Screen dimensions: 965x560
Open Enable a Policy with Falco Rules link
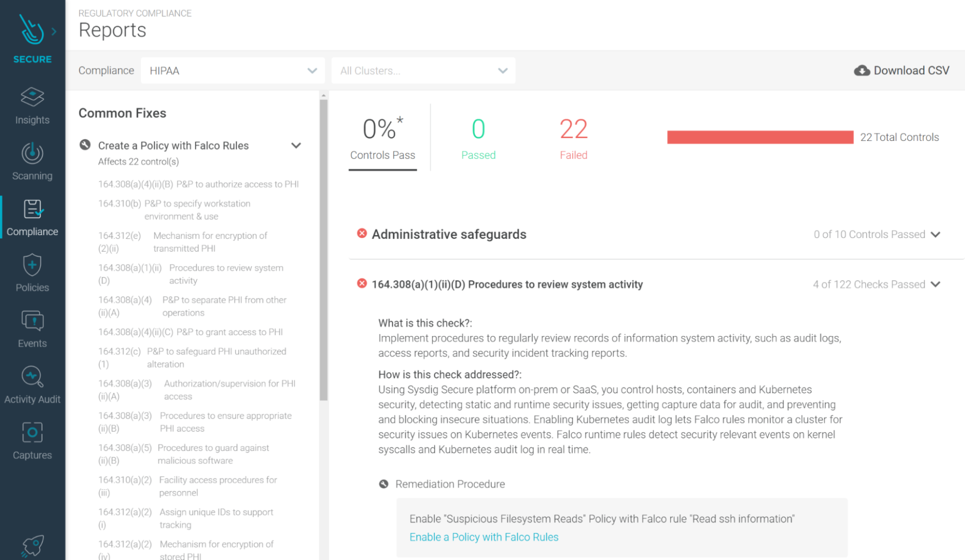tap(483, 537)
